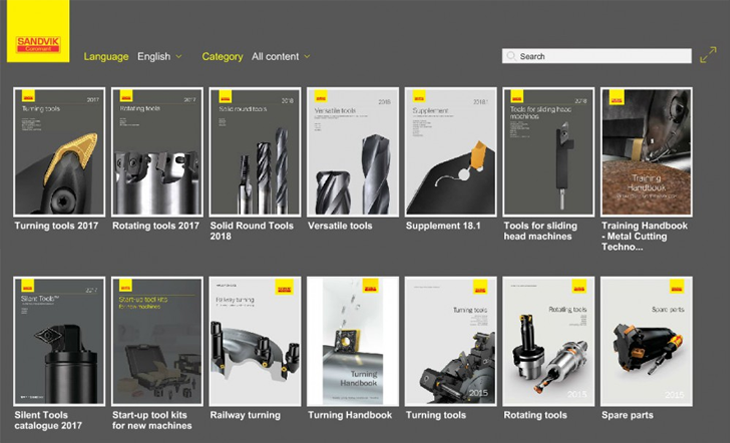Click the 'Supplement 18.1' title text
The height and width of the screenshot is (443, 730).
(x=443, y=226)
